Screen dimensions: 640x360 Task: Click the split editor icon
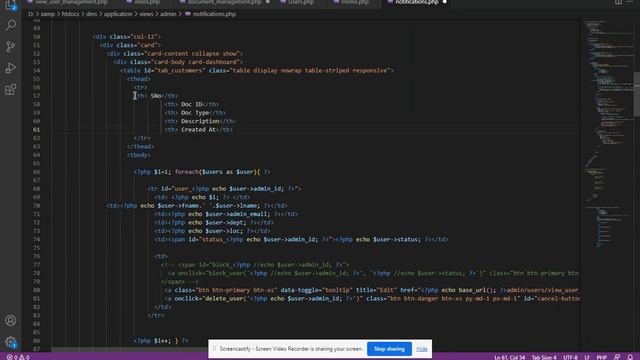click(618, 2)
